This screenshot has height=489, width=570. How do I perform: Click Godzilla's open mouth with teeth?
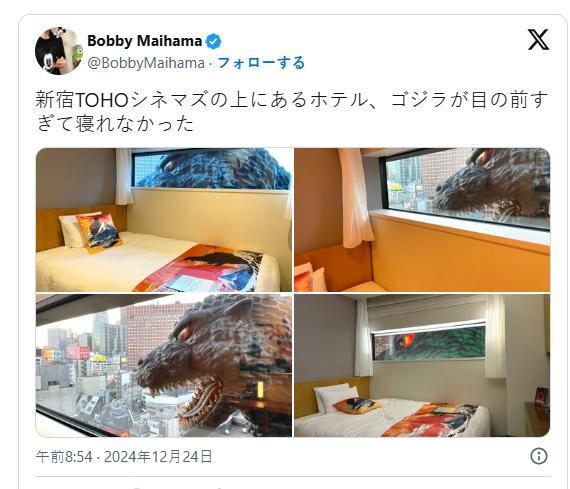pyautogui.click(x=200, y=402)
